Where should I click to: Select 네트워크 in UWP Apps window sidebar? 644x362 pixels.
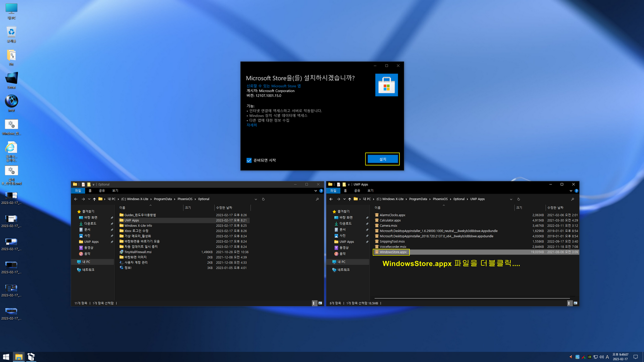[343, 270]
